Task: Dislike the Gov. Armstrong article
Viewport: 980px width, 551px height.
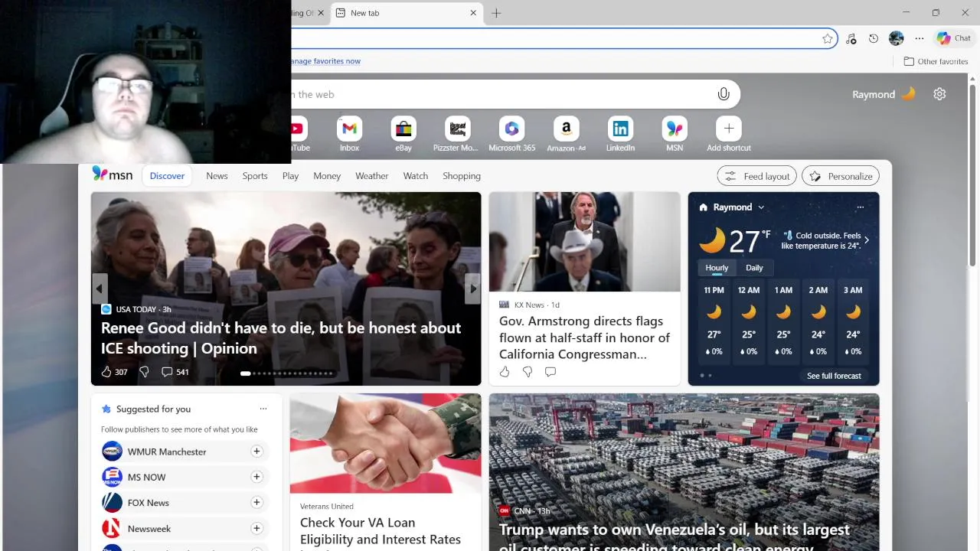Action: pyautogui.click(x=528, y=372)
